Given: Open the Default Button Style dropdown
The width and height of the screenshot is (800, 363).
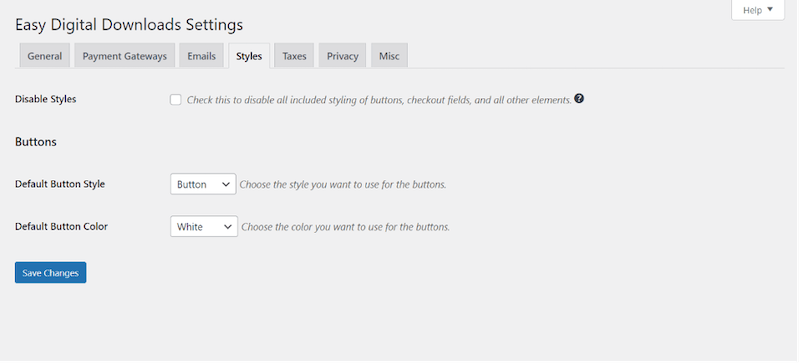Looking at the screenshot, I should point(203,184).
